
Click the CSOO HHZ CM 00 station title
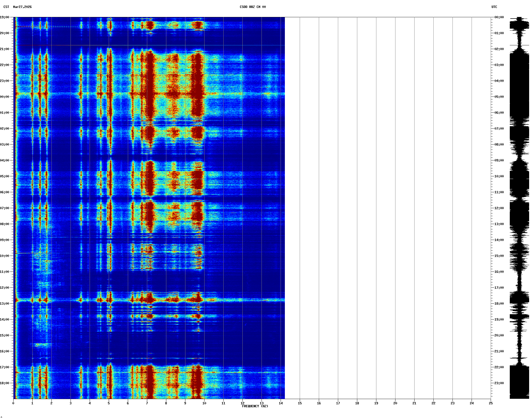click(x=253, y=7)
